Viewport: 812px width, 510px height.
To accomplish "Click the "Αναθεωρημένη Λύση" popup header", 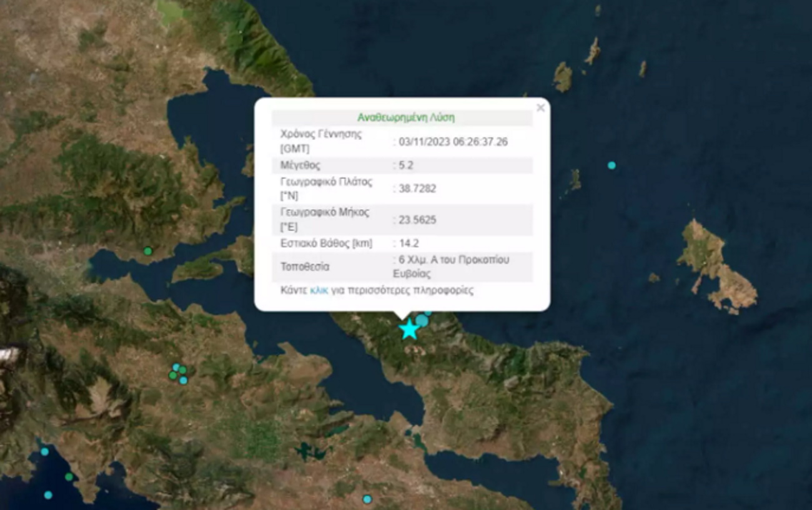I will click(x=405, y=117).
